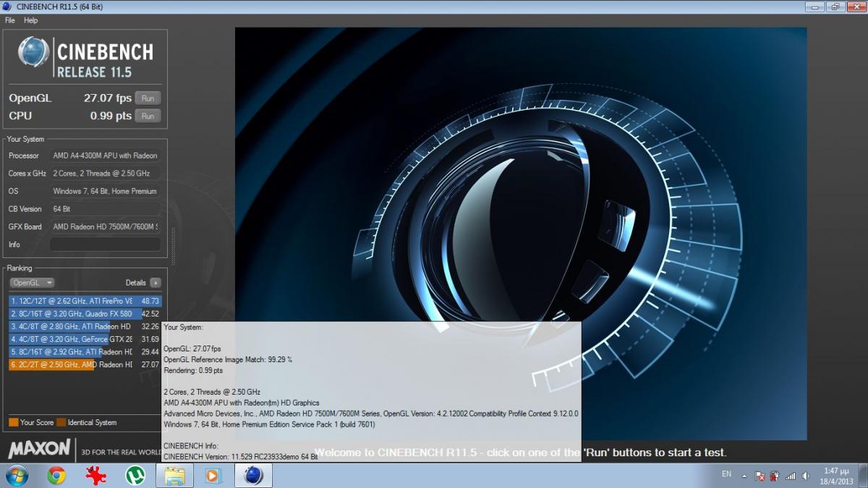The width and height of the screenshot is (868, 488).
Task: Open the File menu
Action: click(10, 20)
